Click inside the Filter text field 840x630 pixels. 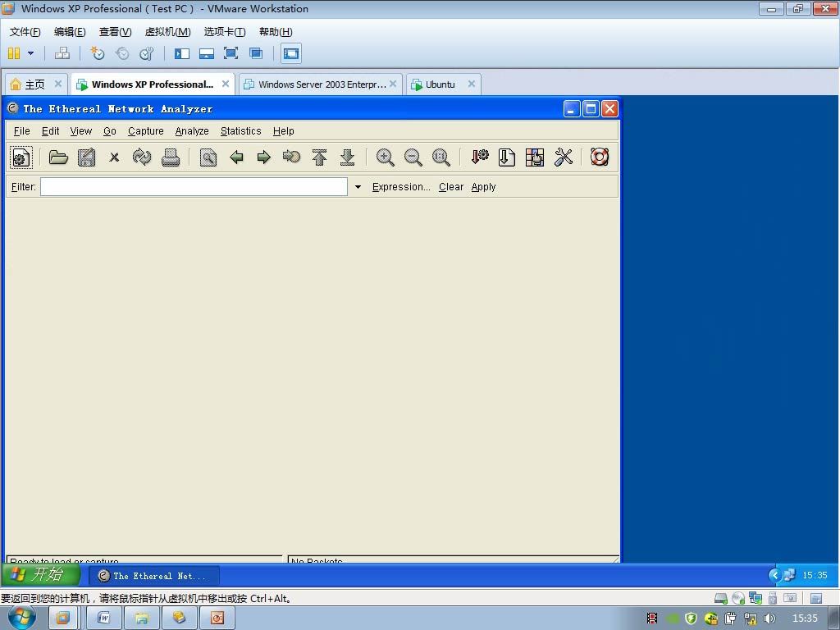(194, 186)
